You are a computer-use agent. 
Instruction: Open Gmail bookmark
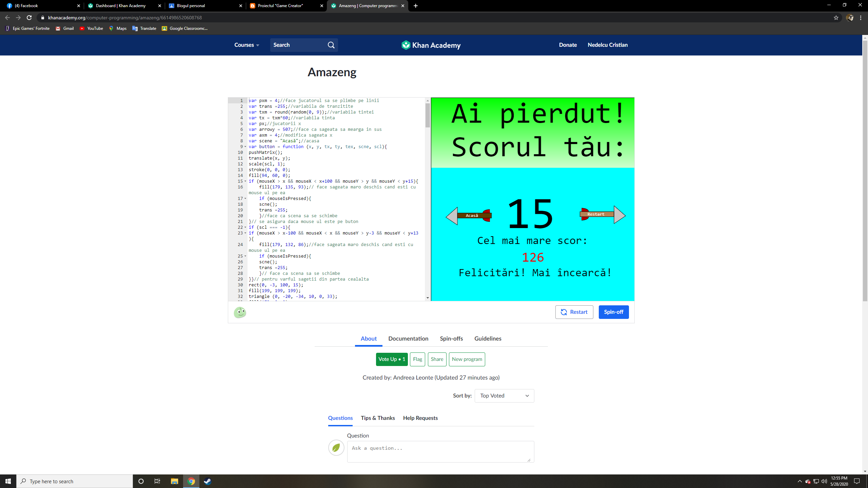point(65,28)
